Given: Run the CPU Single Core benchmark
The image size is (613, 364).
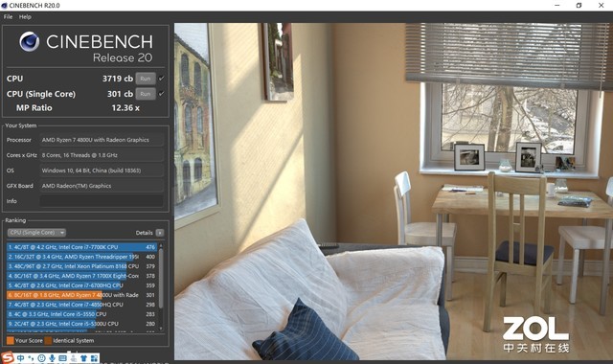Looking at the screenshot, I should click(x=146, y=94).
